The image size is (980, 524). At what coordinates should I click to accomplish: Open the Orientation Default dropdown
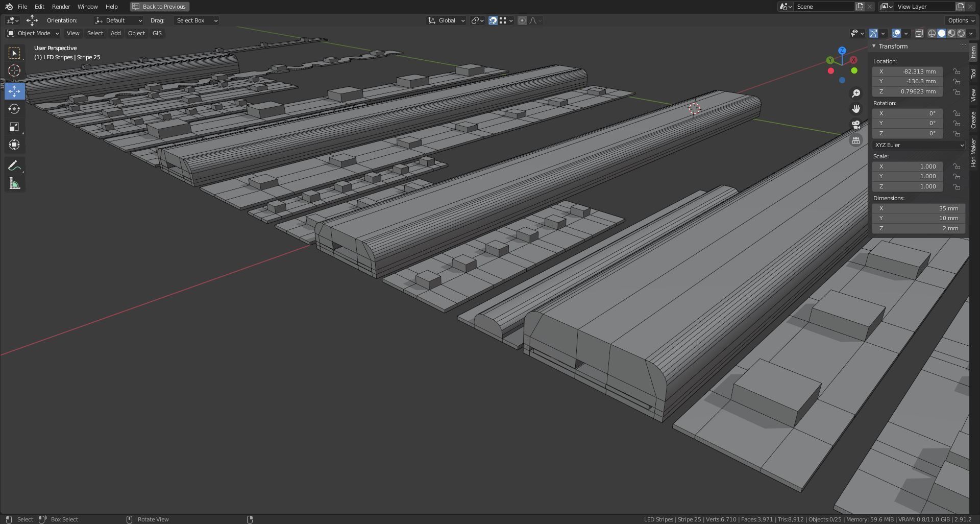click(118, 20)
